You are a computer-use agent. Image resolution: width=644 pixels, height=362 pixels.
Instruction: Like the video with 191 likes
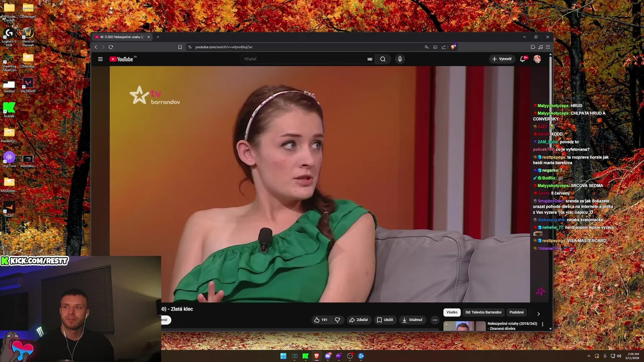pyautogui.click(x=320, y=320)
